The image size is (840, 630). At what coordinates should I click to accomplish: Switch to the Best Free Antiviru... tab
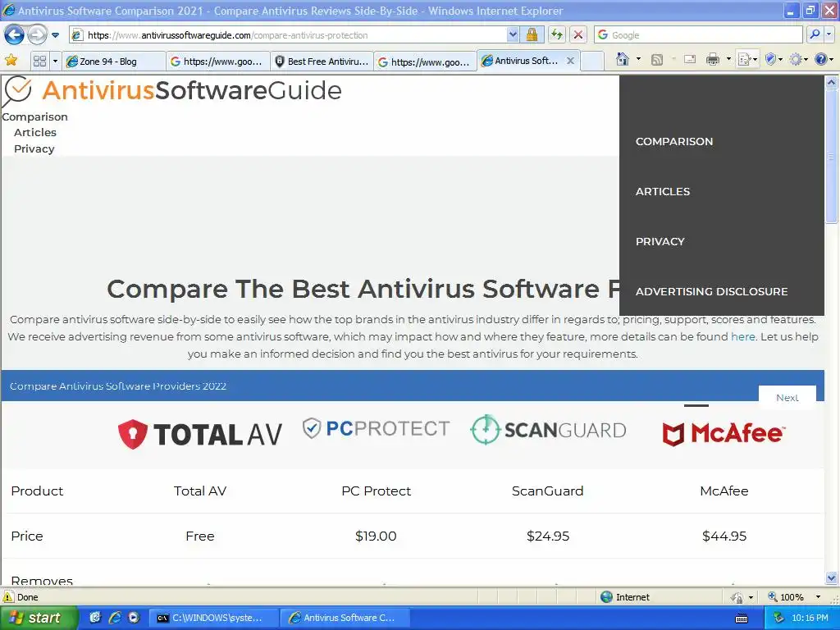(322, 62)
